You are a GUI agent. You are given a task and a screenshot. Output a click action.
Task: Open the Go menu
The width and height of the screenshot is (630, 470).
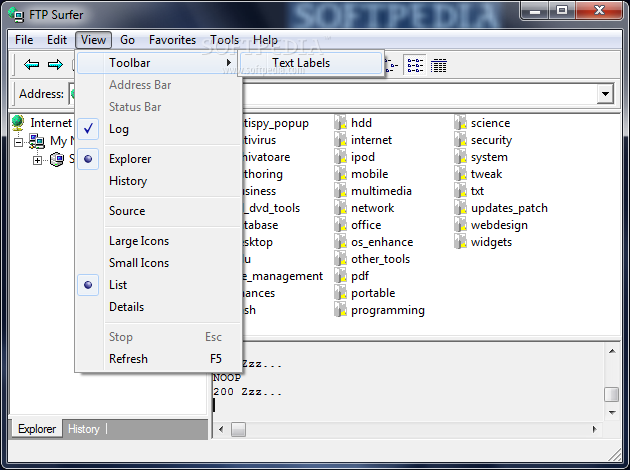(127, 40)
